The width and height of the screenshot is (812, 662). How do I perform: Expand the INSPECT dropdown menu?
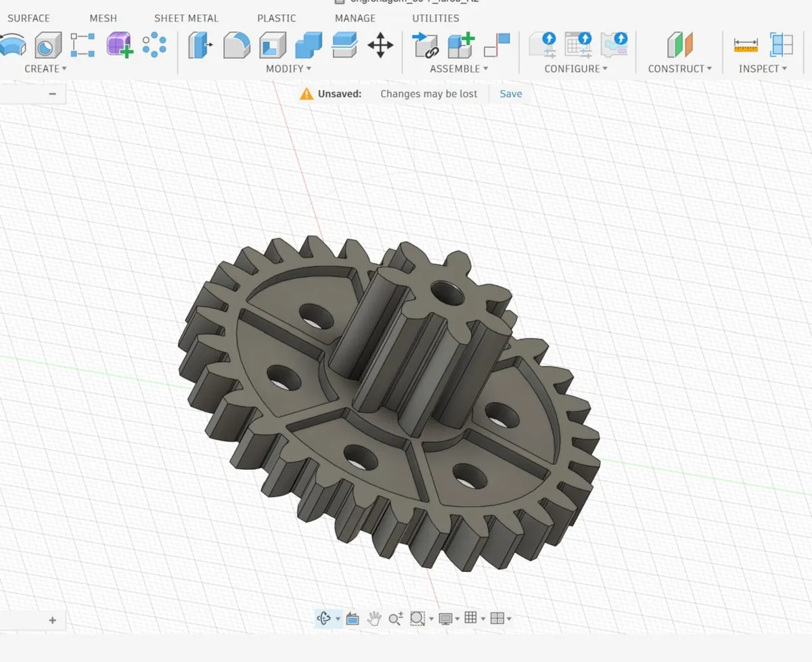click(763, 68)
